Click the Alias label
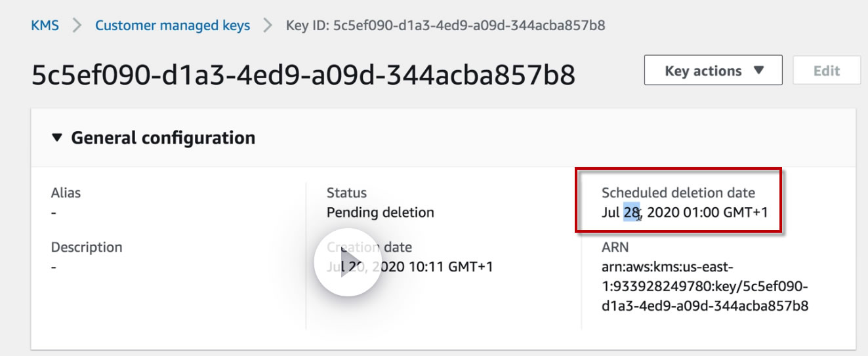 coord(66,193)
